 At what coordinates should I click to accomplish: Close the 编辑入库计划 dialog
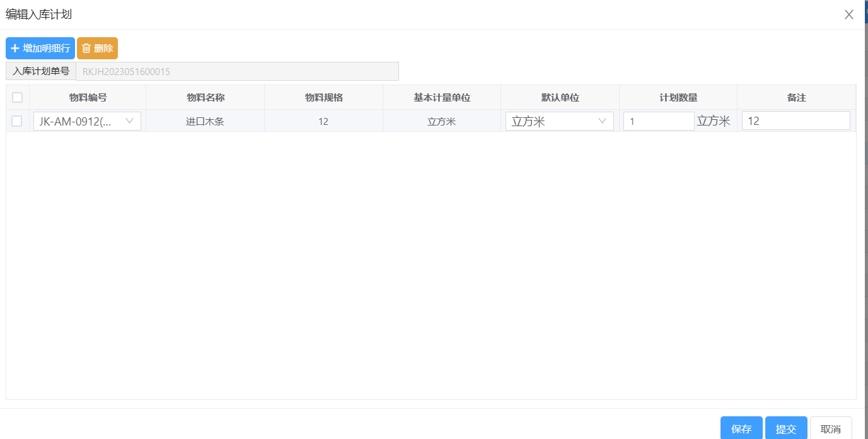848,15
